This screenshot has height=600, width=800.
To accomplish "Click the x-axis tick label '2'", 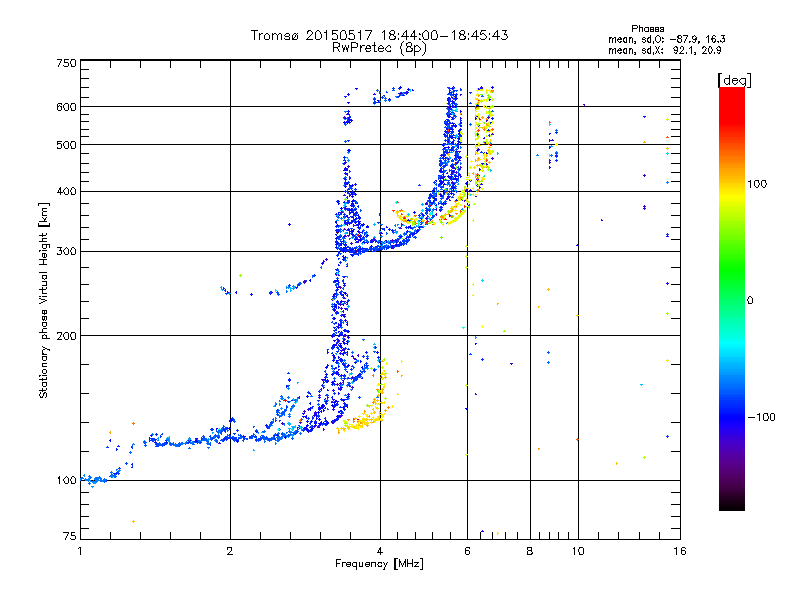I will coord(230,551).
